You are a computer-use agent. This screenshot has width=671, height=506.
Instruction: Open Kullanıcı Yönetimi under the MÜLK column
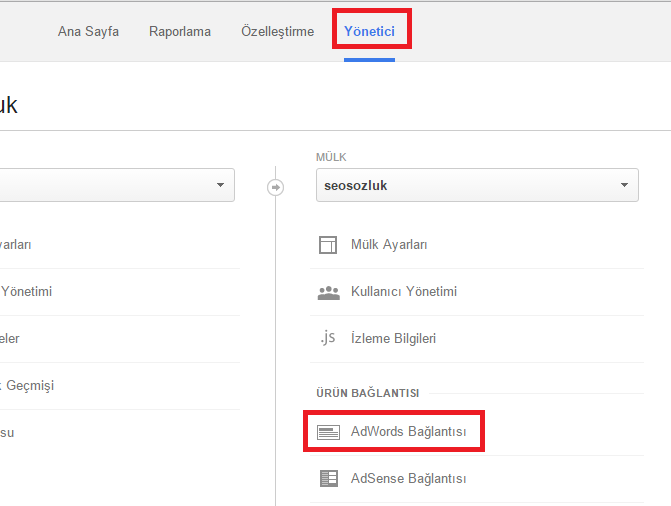coord(403,292)
